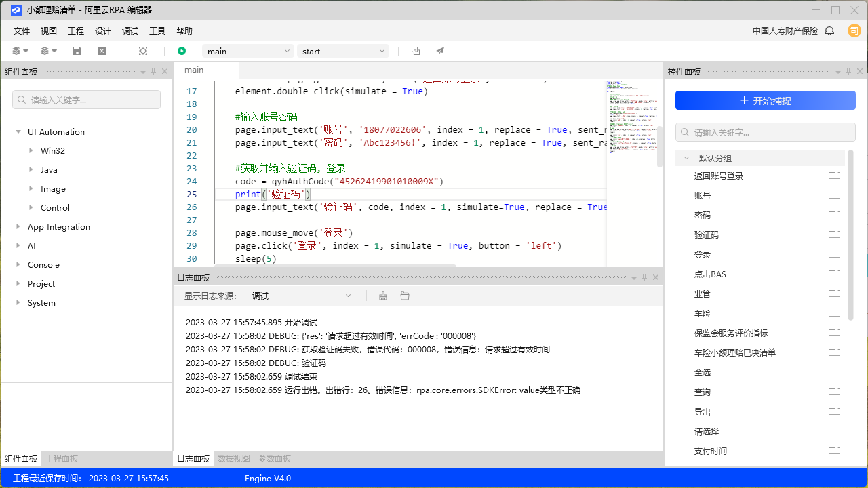Open the main flow dropdown
This screenshot has height=488, width=868.
[248, 51]
